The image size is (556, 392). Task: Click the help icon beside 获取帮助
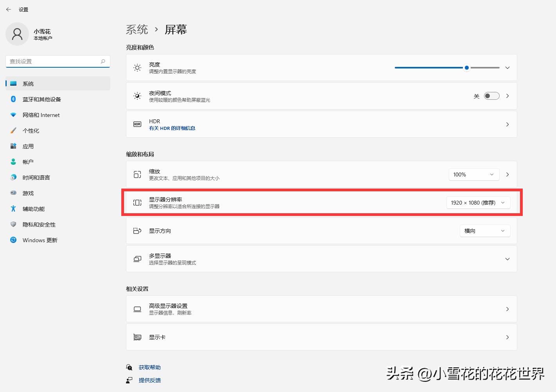(x=129, y=367)
